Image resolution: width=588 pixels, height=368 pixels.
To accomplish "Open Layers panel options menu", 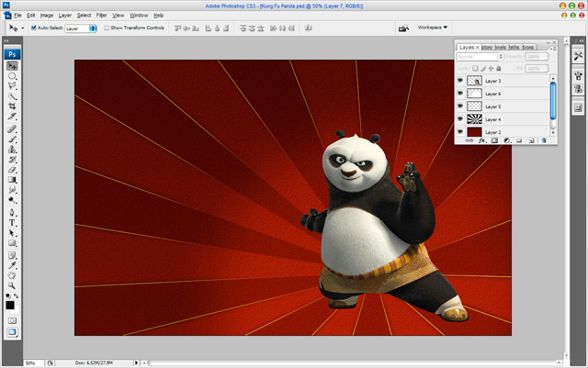I will click(x=553, y=49).
